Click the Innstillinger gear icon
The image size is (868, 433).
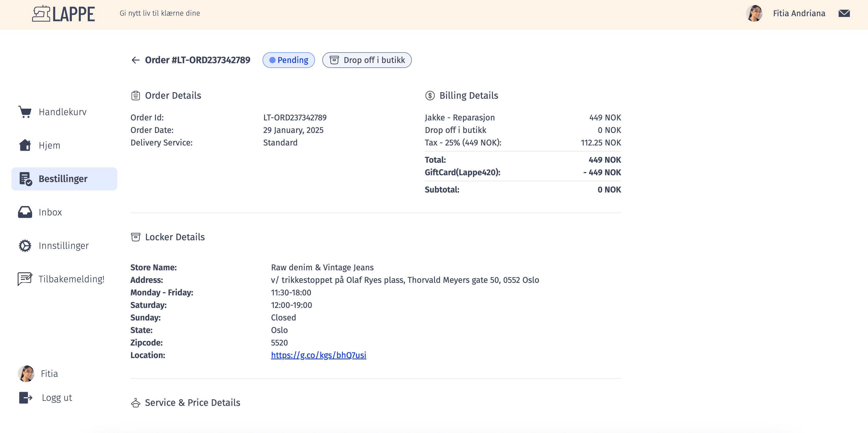pos(25,245)
